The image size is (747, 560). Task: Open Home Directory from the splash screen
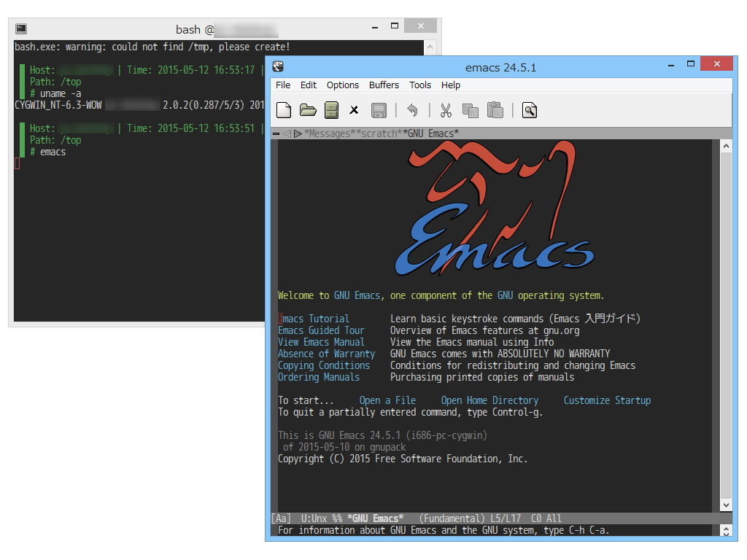489,400
